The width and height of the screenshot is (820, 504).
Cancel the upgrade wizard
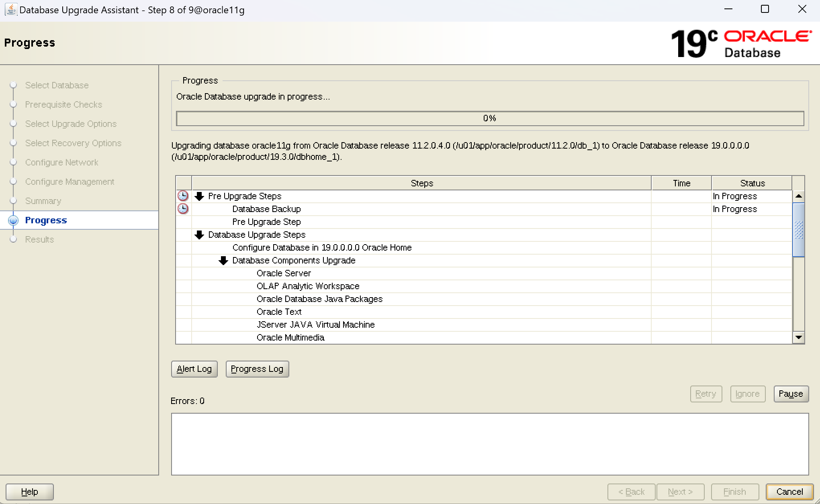pos(789,492)
